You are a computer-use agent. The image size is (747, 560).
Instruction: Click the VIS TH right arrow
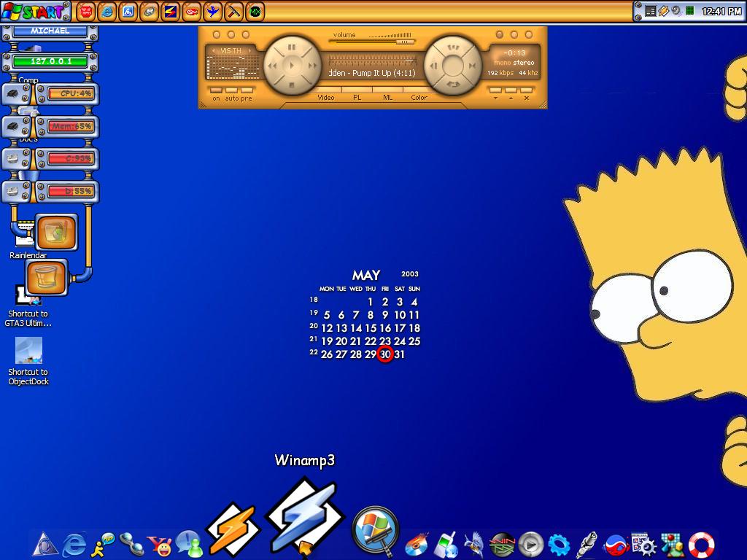coord(249,50)
